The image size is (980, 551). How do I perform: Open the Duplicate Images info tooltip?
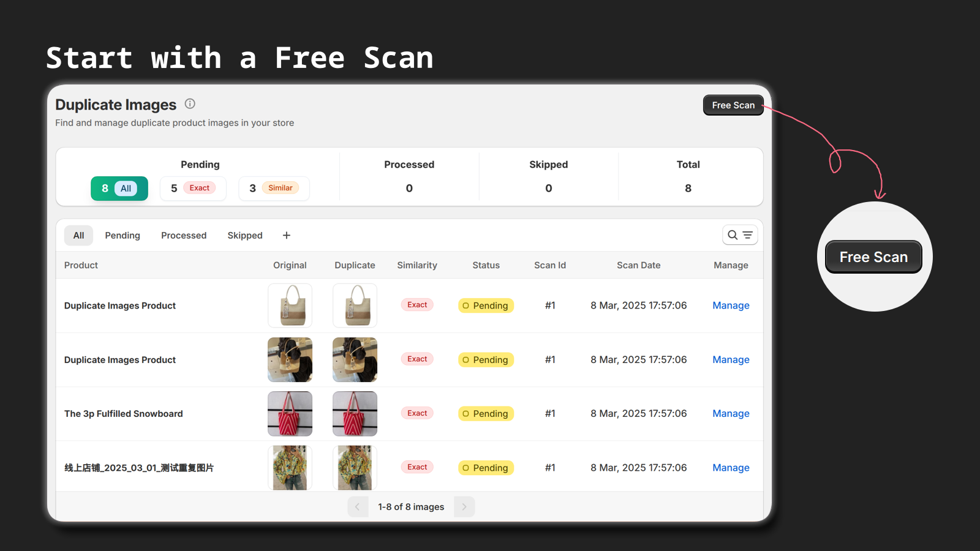pos(190,103)
